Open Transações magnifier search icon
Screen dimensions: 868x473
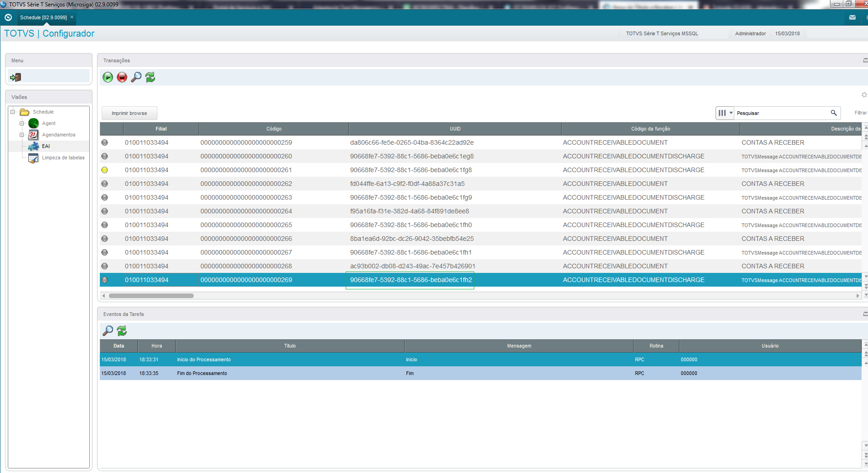136,77
